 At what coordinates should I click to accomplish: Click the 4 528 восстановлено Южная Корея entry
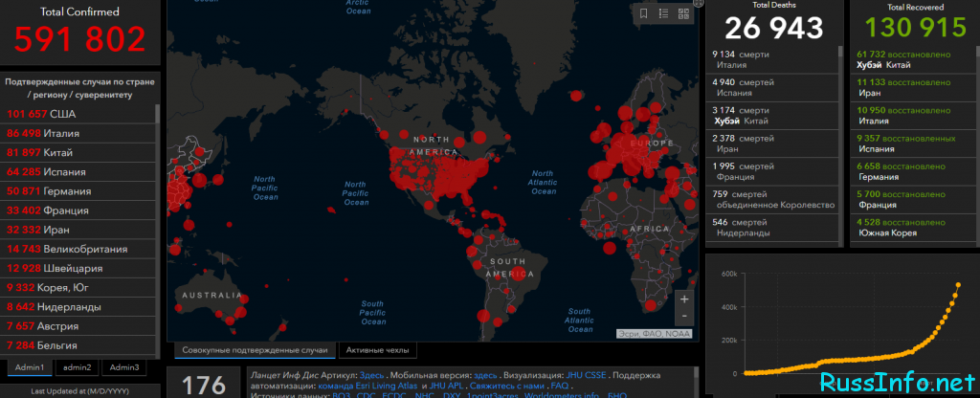click(912, 228)
